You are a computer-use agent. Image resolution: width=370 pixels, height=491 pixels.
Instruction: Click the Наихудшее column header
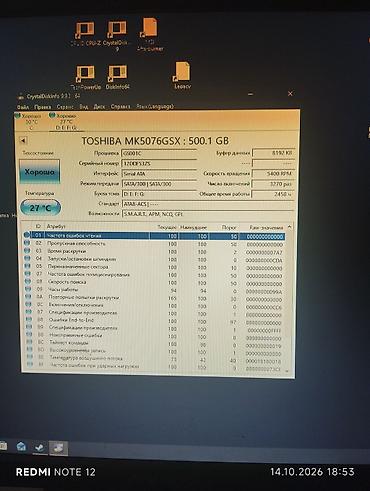[x=193, y=227]
